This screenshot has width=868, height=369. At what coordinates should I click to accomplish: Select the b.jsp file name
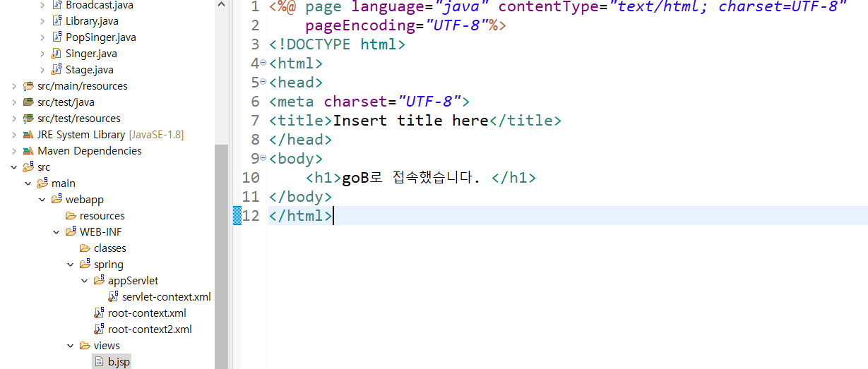(x=119, y=361)
